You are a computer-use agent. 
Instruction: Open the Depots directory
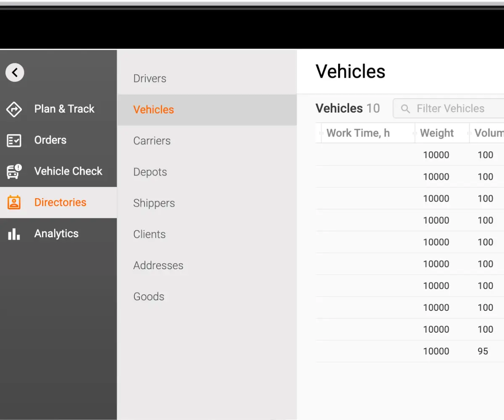(x=207, y=172)
